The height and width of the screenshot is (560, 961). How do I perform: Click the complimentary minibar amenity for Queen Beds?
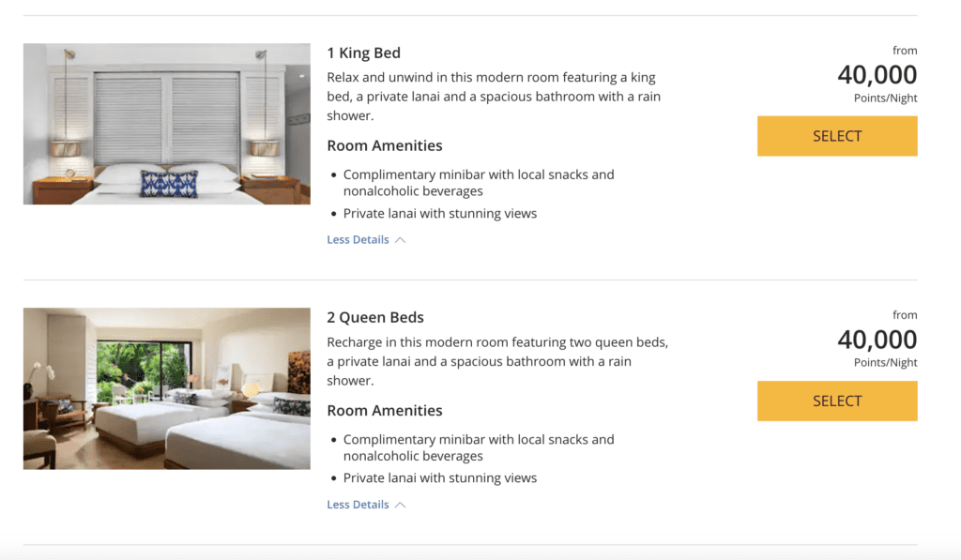[x=478, y=447]
